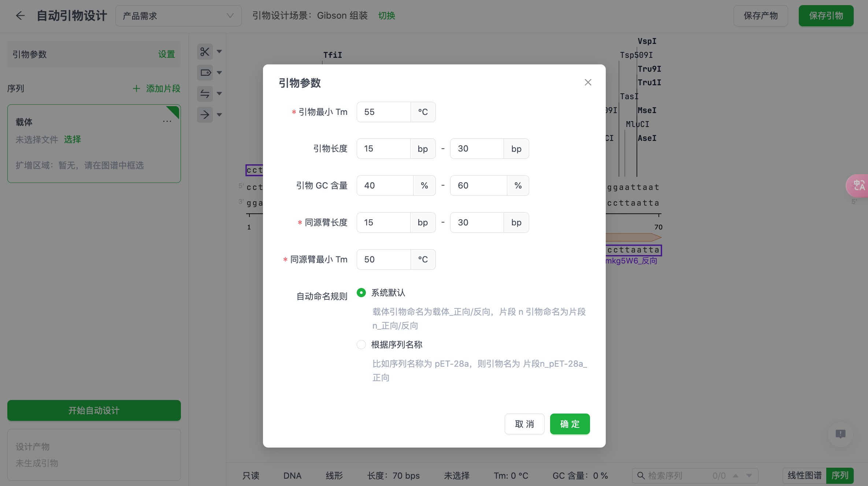868x486 pixels.
Task: Select the annotation tag tool
Action: pyautogui.click(x=205, y=72)
